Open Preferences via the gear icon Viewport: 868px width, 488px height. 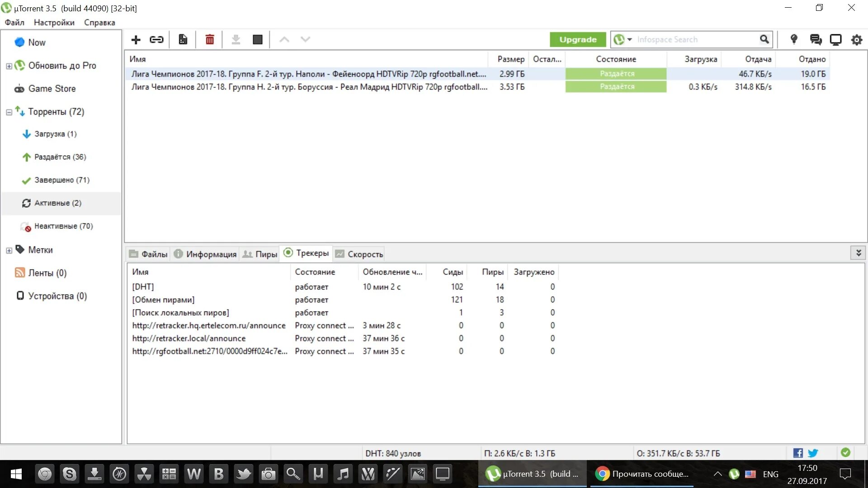(x=856, y=40)
